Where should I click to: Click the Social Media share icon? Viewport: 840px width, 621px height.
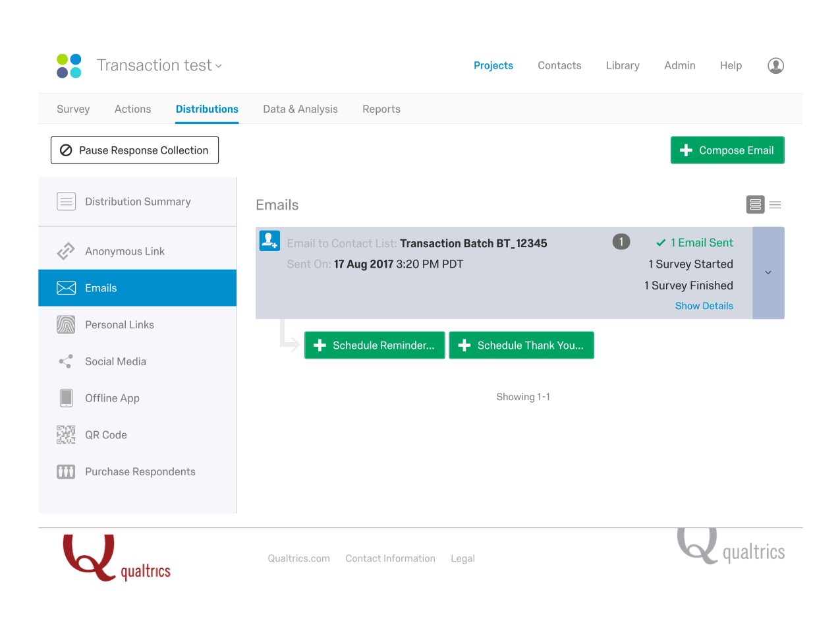pos(66,361)
